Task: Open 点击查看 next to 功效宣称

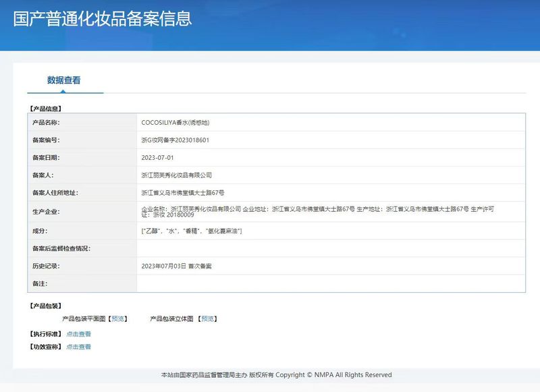Action: (x=78, y=347)
